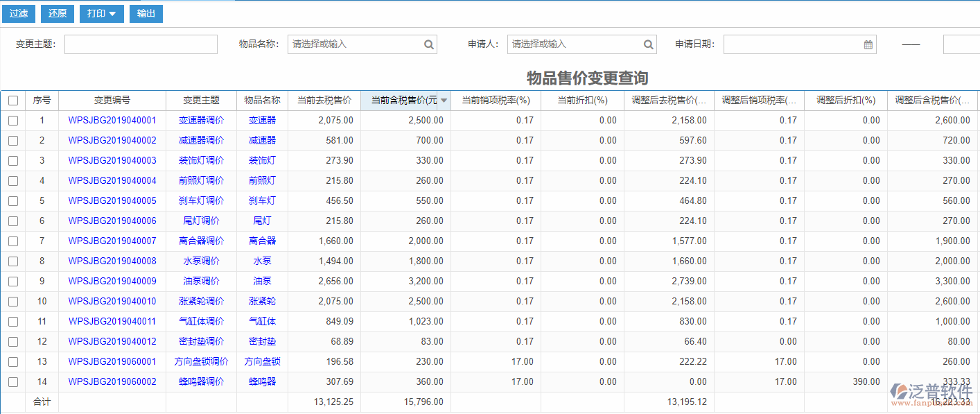Click inside the 申请人 input field
Image resolution: width=980 pixels, height=414 pixels.
click(x=575, y=44)
